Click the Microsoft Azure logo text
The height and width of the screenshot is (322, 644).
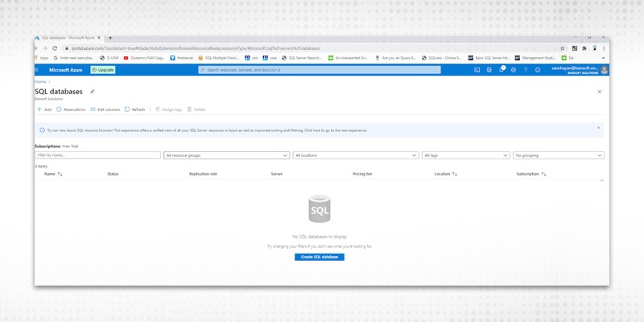66,70
